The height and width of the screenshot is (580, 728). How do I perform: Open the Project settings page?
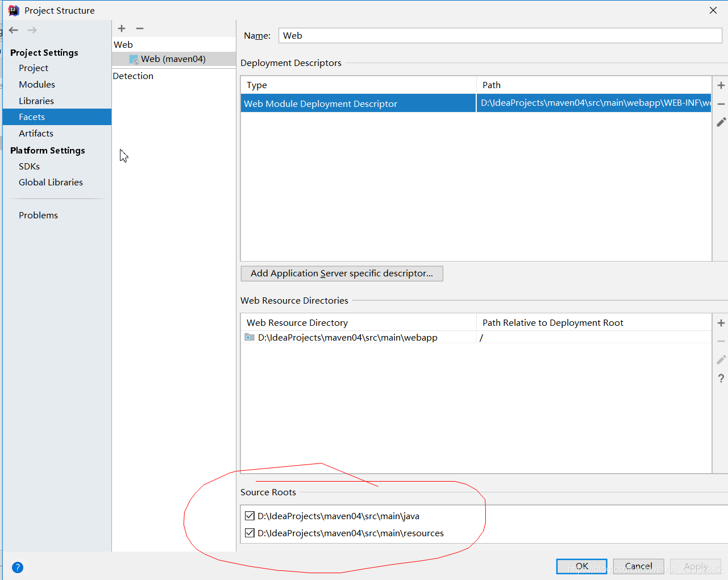point(34,68)
